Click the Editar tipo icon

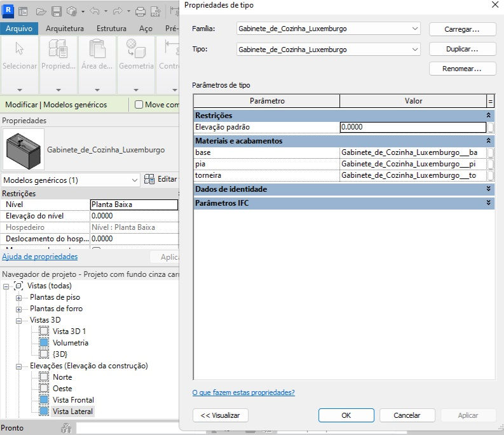click(149, 179)
